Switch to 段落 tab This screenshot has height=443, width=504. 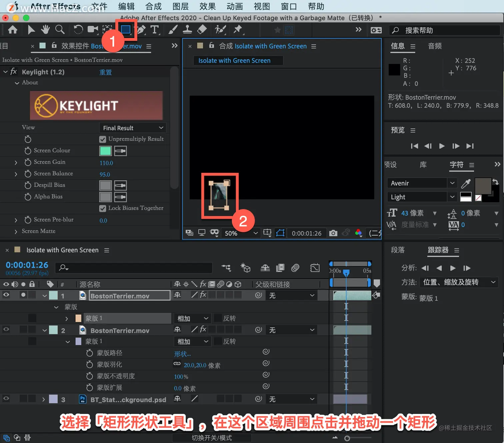(398, 250)
